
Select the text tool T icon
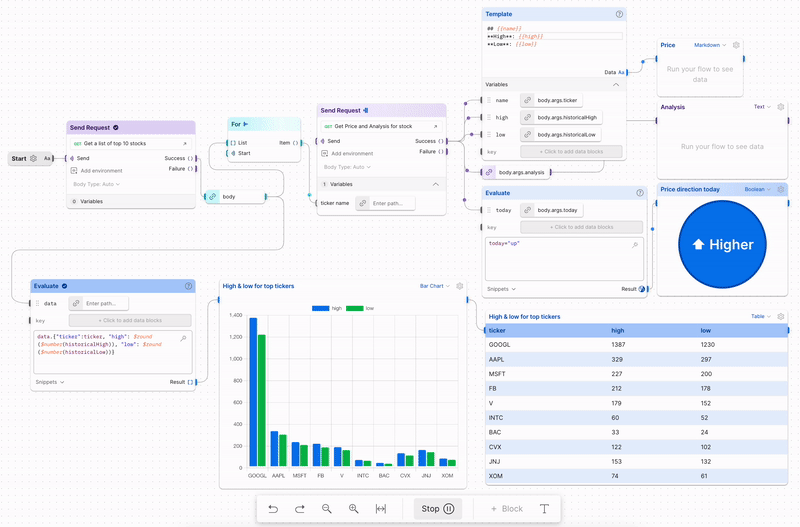545,509
